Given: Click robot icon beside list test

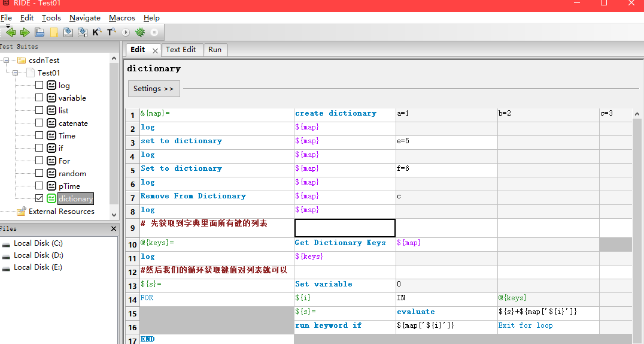Looking at the screenshot, I should 51,110.
